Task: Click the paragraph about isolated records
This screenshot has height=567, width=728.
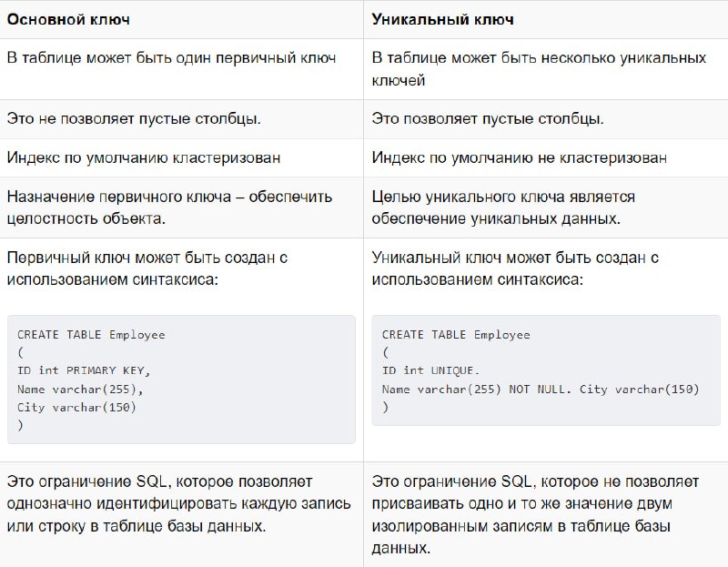Action: point(535,515)
